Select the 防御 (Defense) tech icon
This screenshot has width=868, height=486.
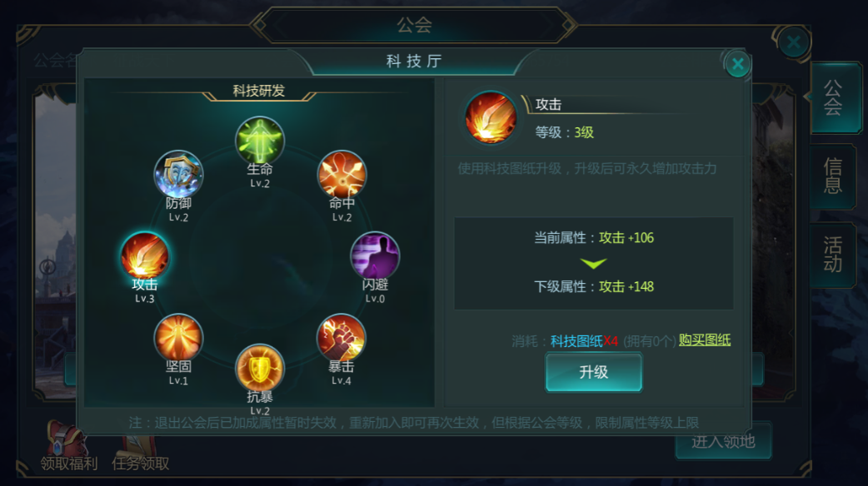click(x=178, y=175)
